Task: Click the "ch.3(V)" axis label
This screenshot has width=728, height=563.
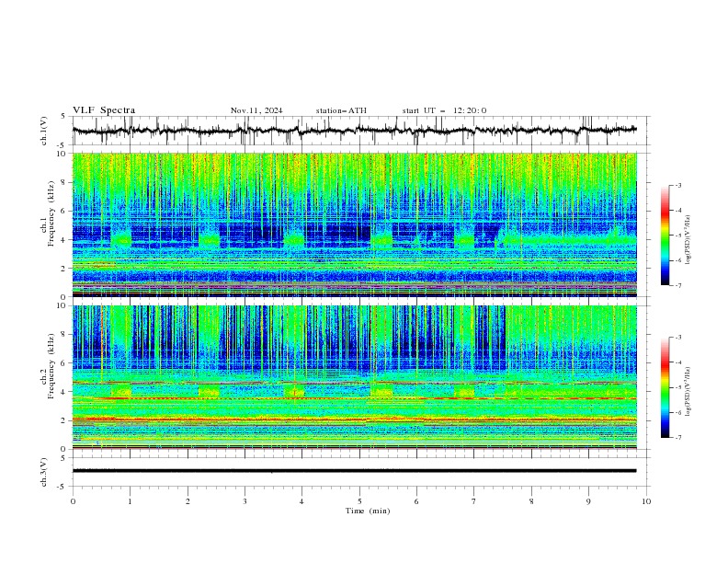Action: point(44,472)
